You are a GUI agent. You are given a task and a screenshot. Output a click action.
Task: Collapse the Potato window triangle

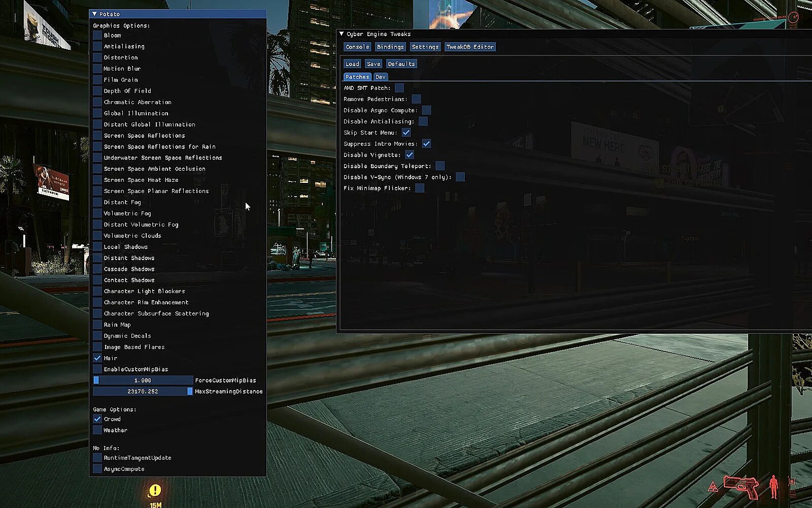click(94, 14)
